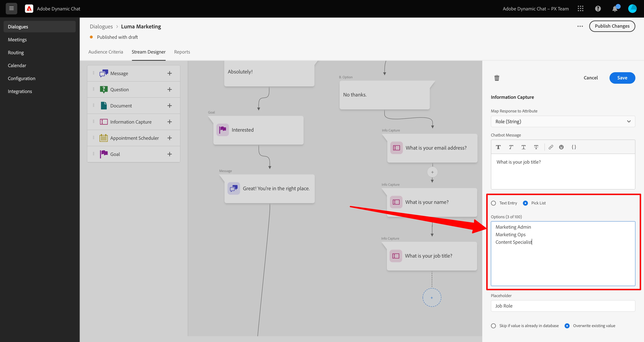This screenshot has height=342, width=644.
Task: Select the Text Entry radio option
Action: tap(493, 203)
